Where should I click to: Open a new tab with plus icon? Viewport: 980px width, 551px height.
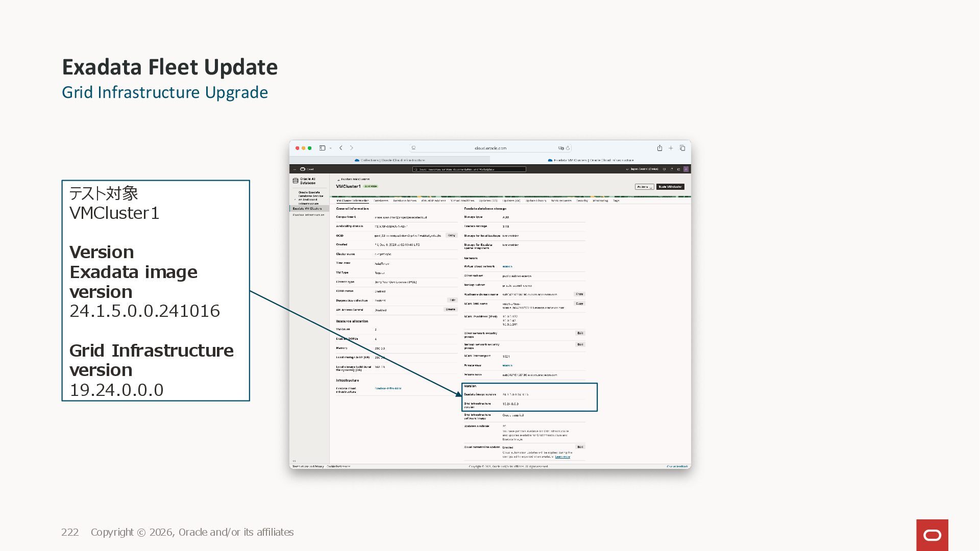point(671,148)
